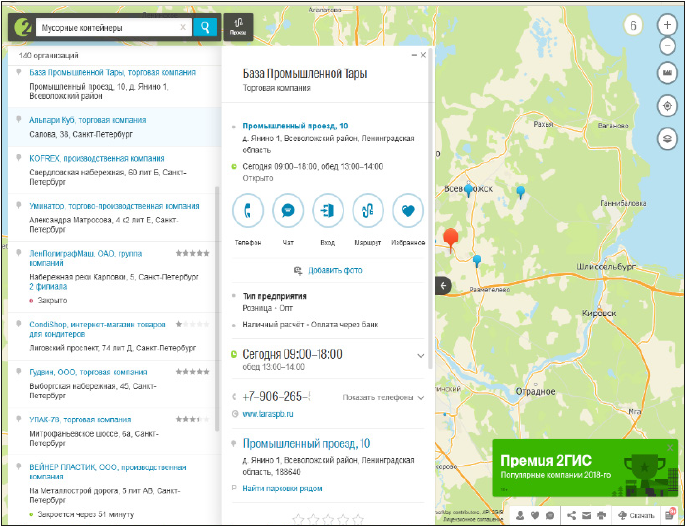Image resolution: width=688 pixels, height=527 pixels.
Task: Open feedback chat bubble in bottom bar
Action: [550, 515]
